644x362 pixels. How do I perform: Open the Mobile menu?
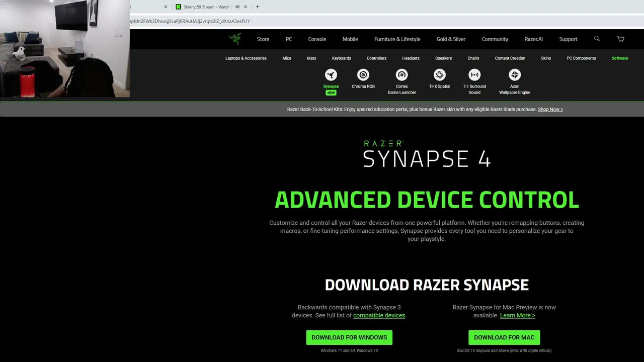click(x=350, y=39)
